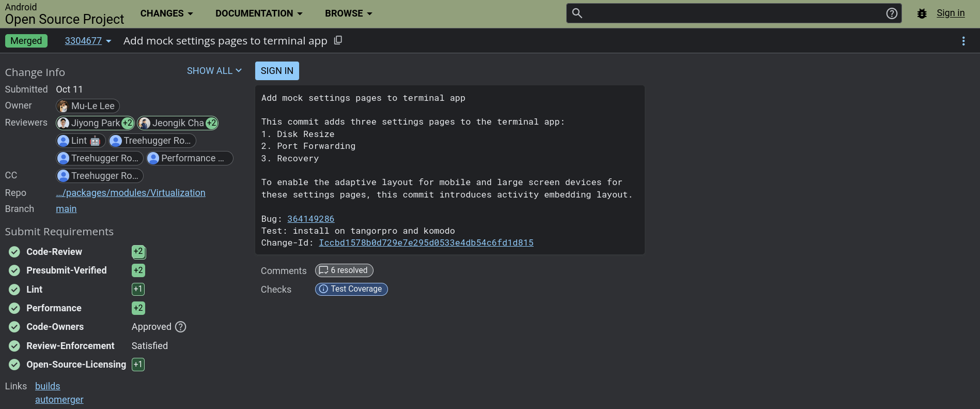Click the SIGN IN button
The height and width of the screenshot is (409, 980).
pyautogui.click(x=277, y=71)
